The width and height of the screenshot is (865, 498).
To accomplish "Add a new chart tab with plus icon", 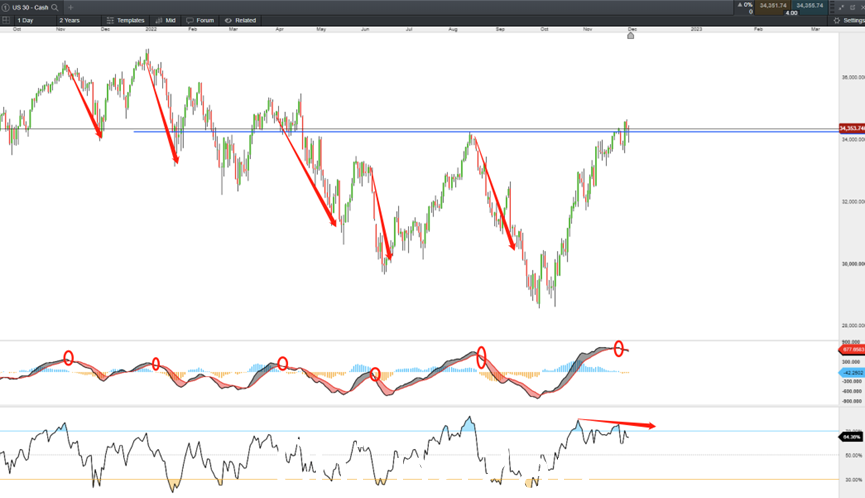I will [71, 8].
